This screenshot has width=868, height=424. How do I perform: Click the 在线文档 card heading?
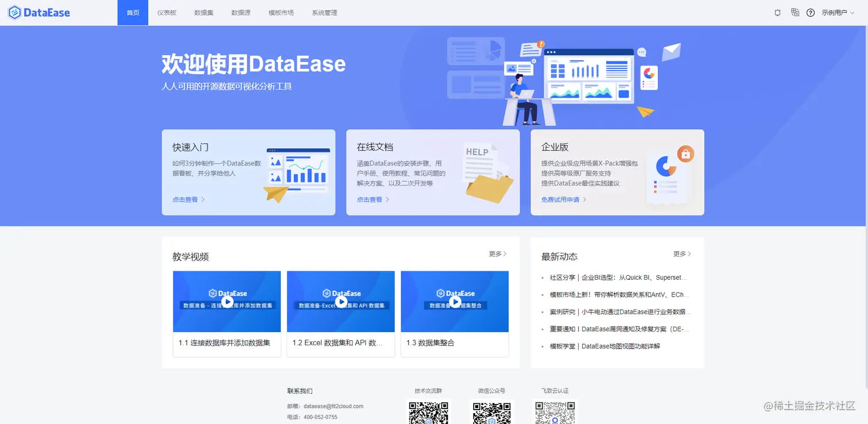(375, 147)
